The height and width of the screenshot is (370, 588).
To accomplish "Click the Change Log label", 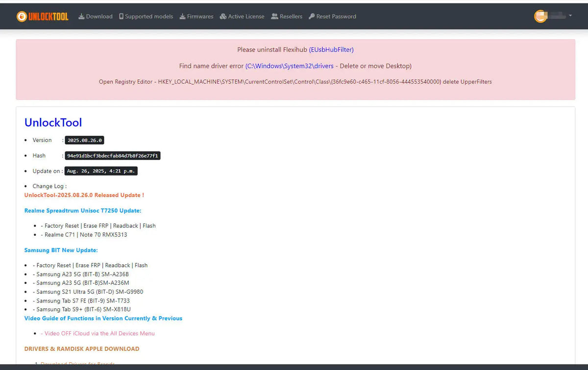I will pyautogui.click(x=49, y=186).
